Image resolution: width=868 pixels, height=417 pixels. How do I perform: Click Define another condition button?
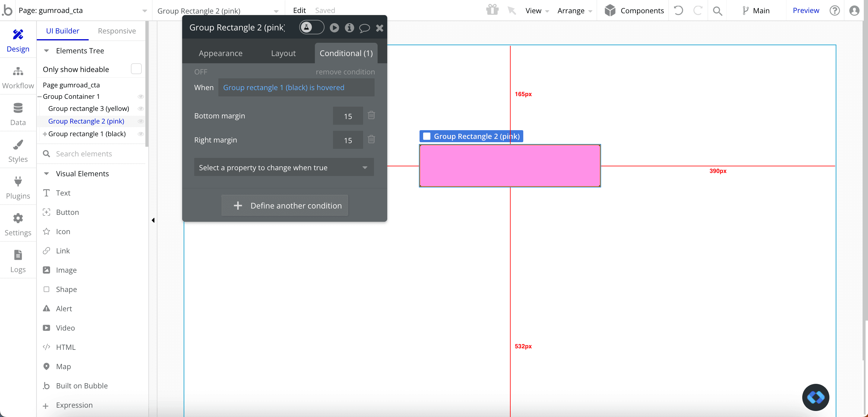(284, 205)
